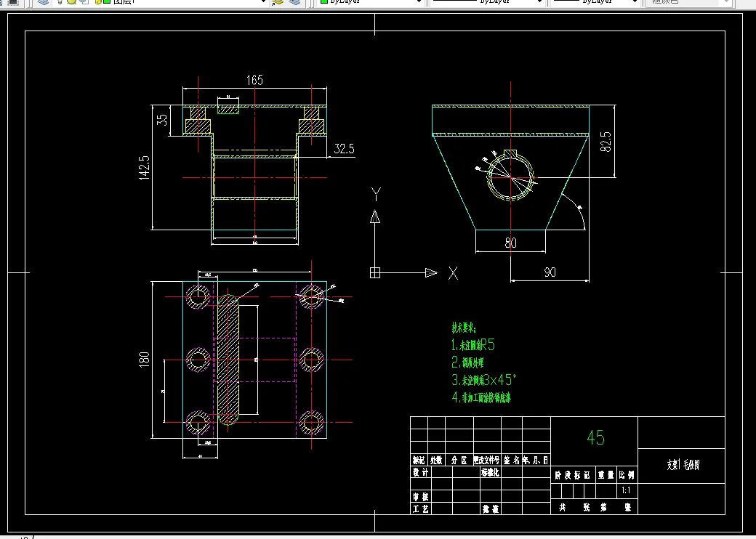Click the 批准 cell in title block

click(491, 508)
